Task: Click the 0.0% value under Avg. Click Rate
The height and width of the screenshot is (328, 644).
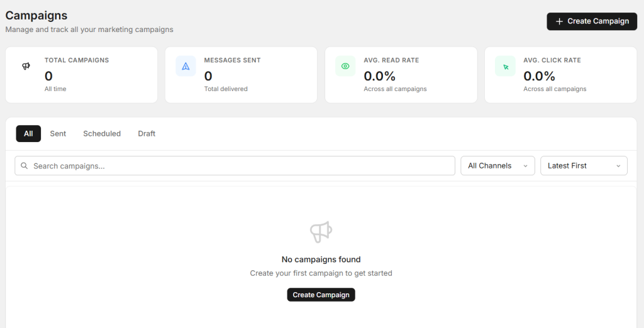Action: pos(539,76)
